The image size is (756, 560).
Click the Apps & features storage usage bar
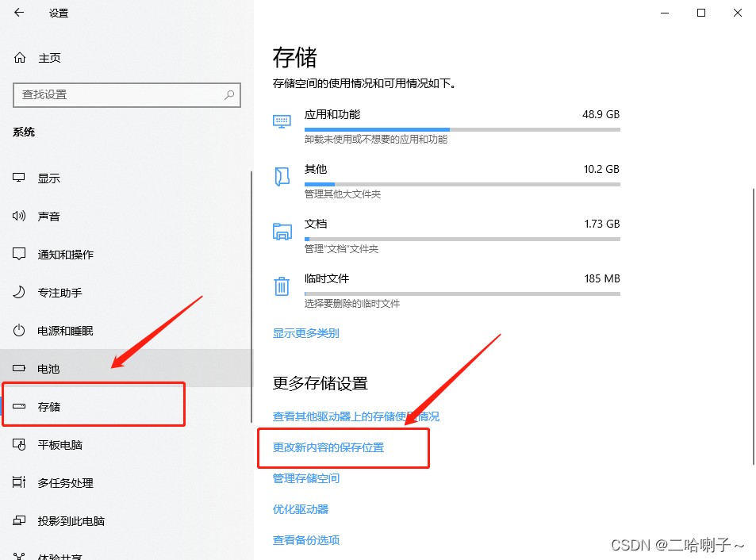pyautogui.click(x=462, y=128)
